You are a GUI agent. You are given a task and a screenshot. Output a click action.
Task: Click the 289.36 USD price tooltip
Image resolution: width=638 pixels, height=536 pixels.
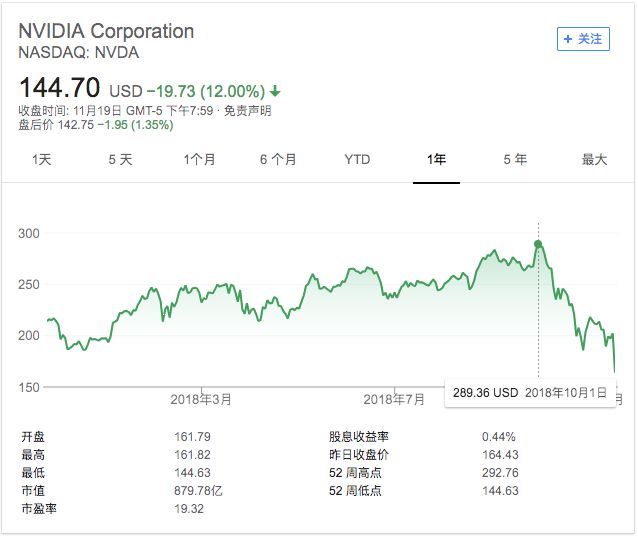pyautogui.click(x=484, y=393)
